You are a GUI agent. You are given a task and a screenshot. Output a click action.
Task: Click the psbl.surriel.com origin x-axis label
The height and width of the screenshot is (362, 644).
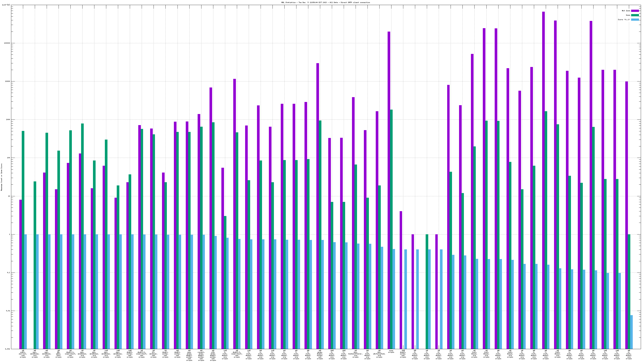[23, 354]
